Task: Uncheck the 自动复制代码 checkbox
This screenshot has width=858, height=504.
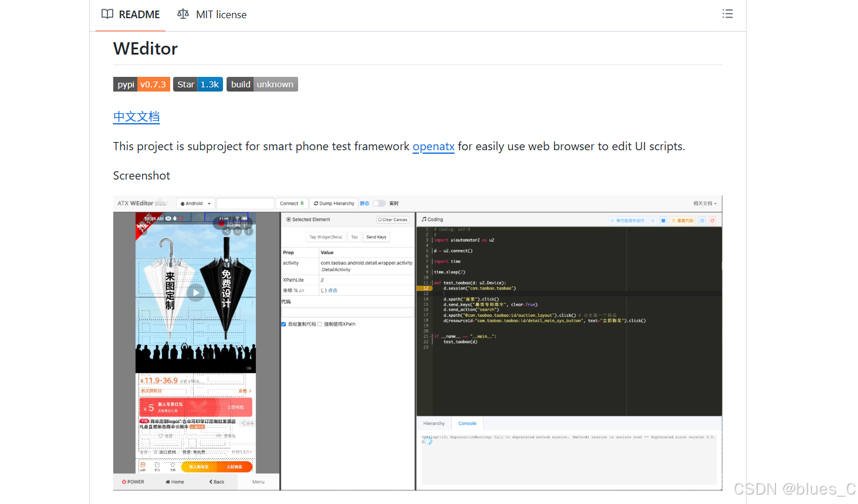Action: tap(283, 324)
